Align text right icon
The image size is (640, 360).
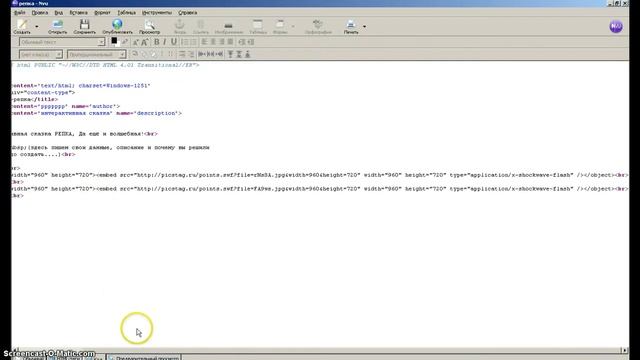222,42
